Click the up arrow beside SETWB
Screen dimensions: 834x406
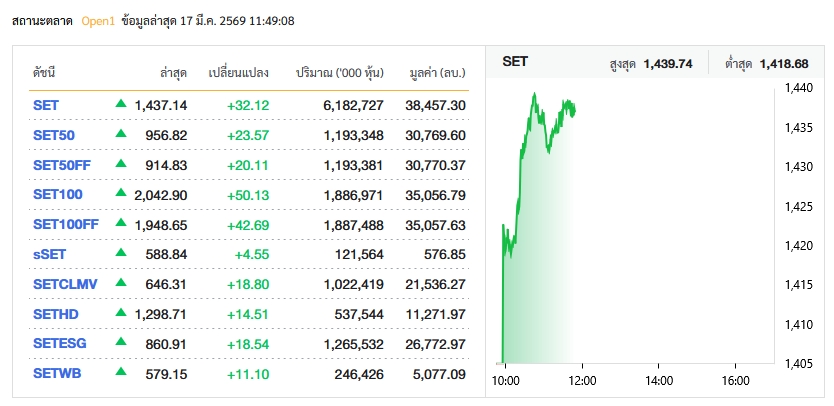pyautogui.click(x=121, y=373)
